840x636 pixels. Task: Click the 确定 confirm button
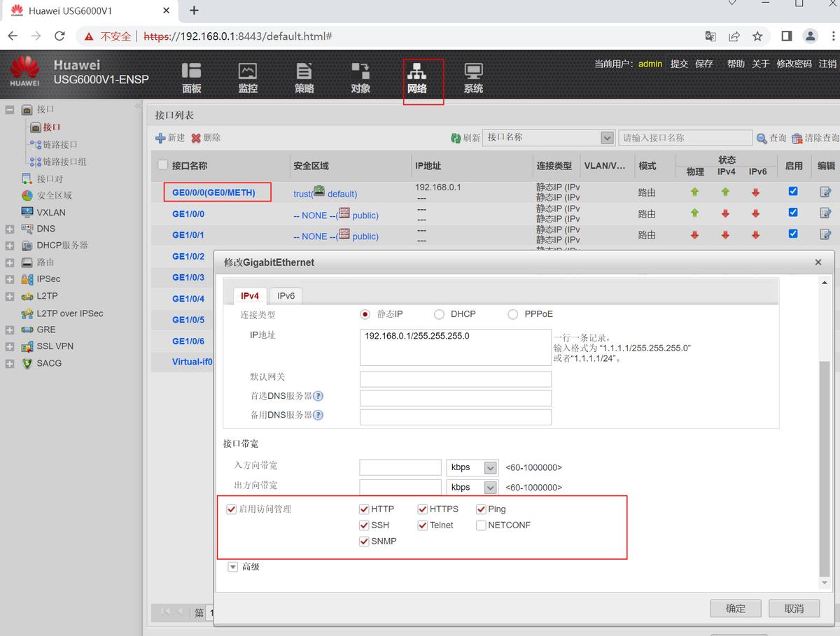pyautogui.click(x=735, y=608)
